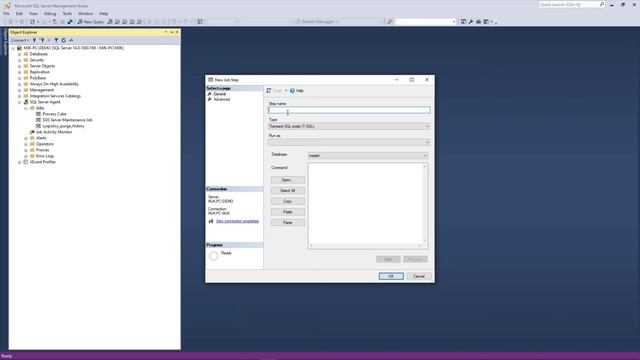Click the Object Explorer pin icon

171,32
